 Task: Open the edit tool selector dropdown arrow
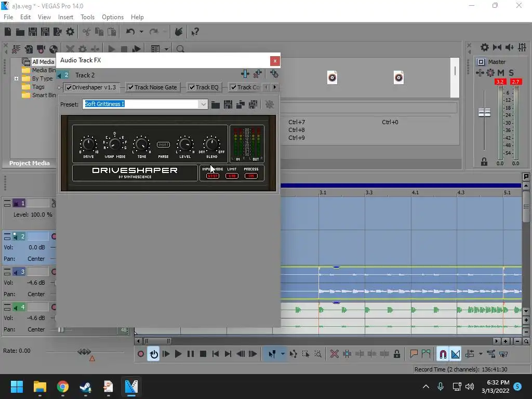(283, 354)
